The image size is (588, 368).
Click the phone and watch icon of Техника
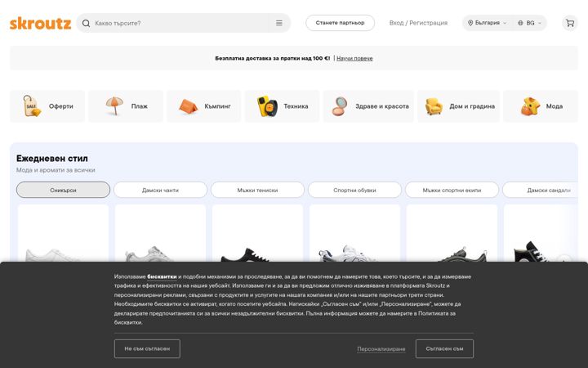tap(267, 105)
